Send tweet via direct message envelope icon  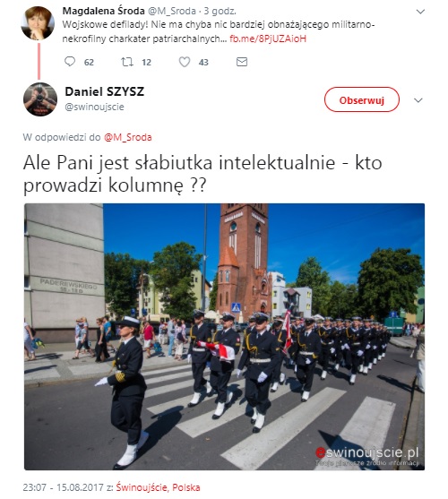tap(242, 62)
